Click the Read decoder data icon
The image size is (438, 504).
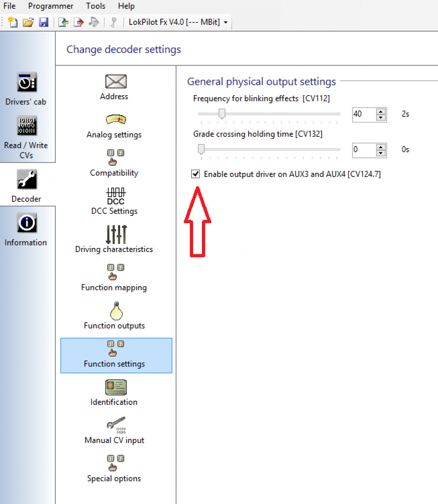pyautogui.click(x=64, y=22)
